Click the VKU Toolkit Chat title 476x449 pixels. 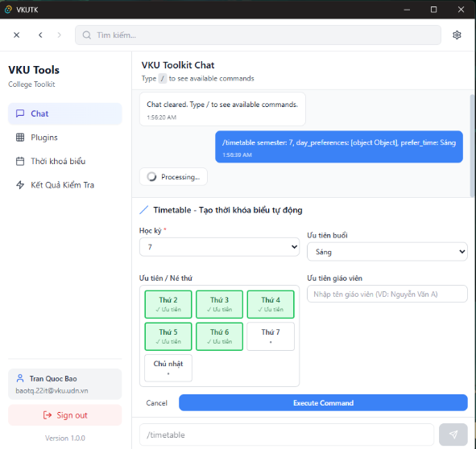[x=178, y=65]
